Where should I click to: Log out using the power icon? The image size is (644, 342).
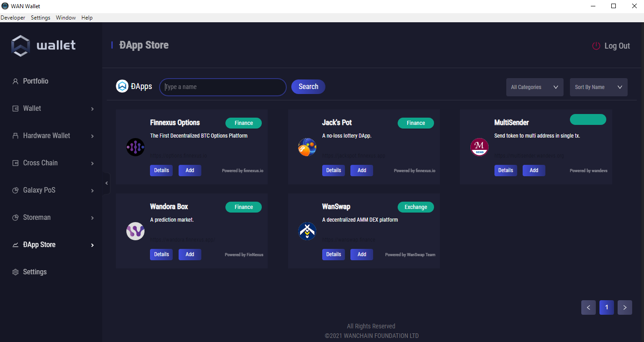click(x=596, y=46)
